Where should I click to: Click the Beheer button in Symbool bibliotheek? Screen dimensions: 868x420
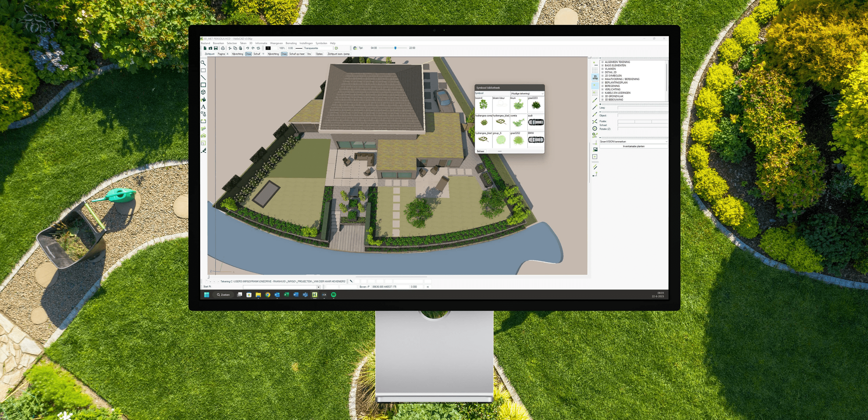[x=480, y=151]
